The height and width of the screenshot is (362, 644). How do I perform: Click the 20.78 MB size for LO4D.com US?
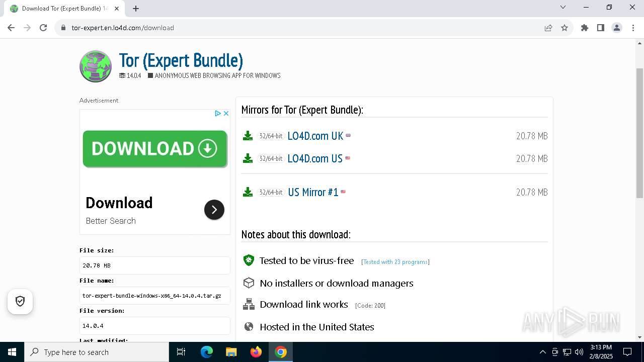point(532,158)
